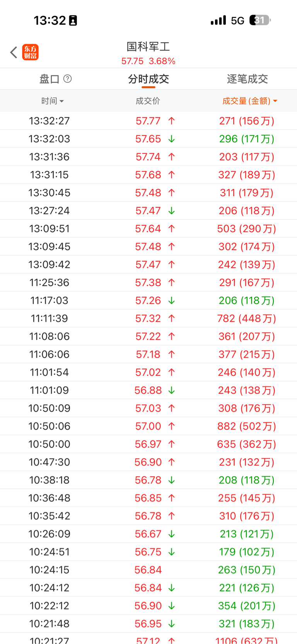
Task: Tap the help question mark beside 盘口
Action: 67,79
